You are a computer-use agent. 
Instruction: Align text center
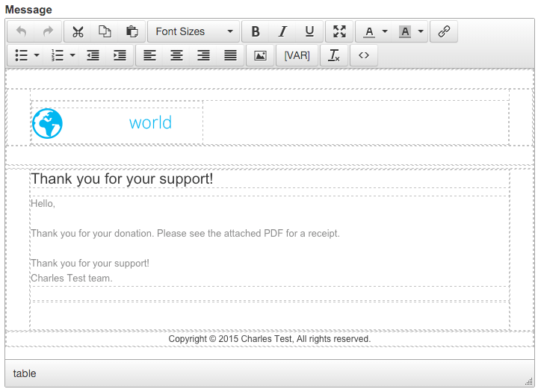pos(176,55)
